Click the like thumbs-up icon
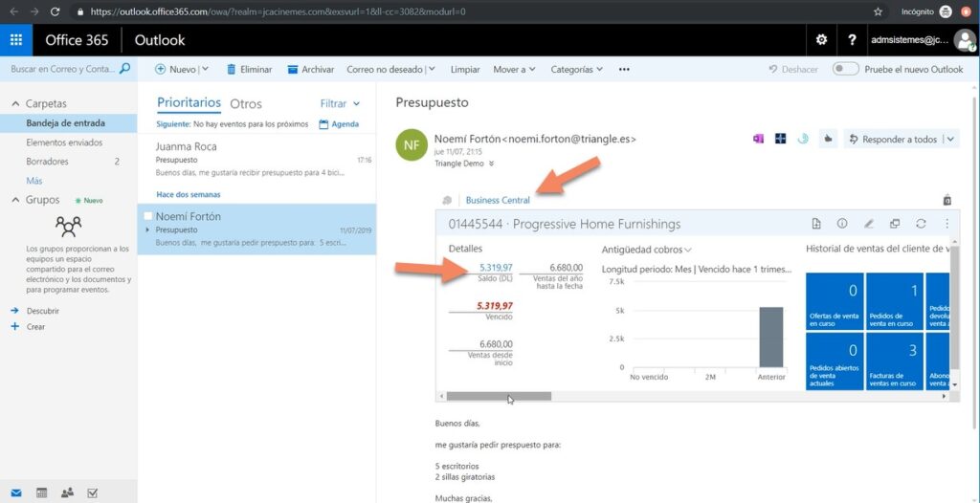 pyautogui.click(x=828, y=139)
